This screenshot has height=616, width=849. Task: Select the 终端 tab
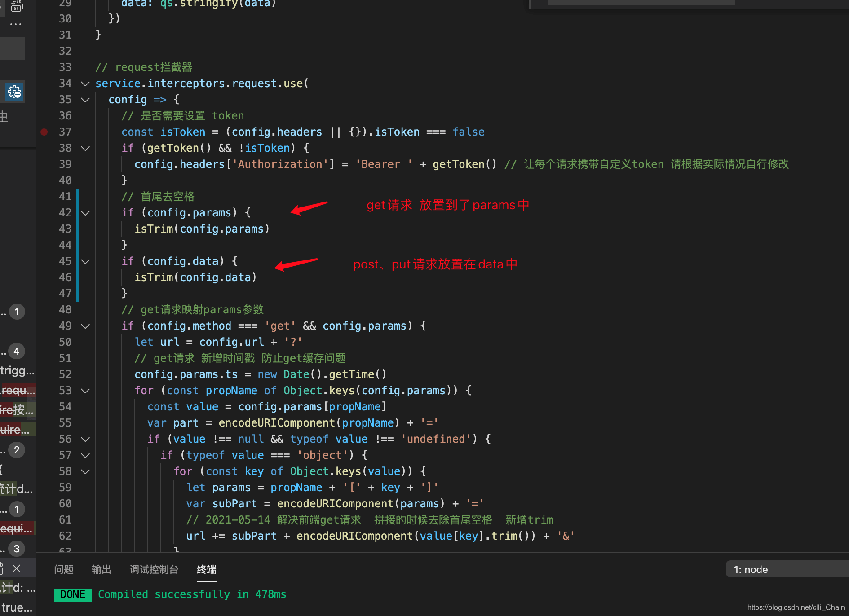[207, 569]
